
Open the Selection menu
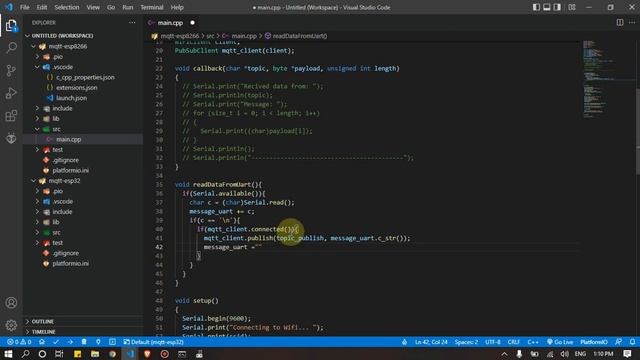click(67, 7)
